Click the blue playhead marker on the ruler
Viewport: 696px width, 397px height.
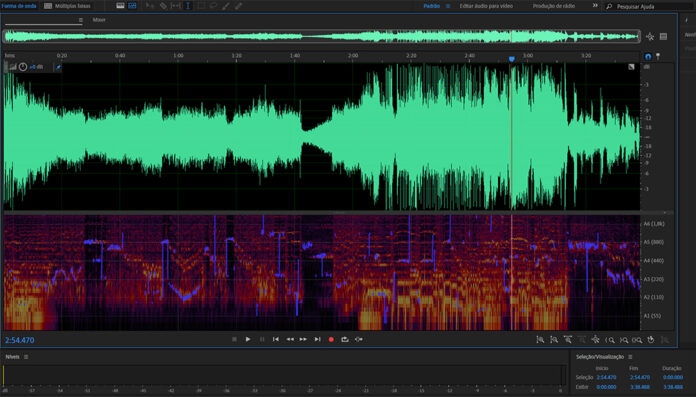point(511,59)
